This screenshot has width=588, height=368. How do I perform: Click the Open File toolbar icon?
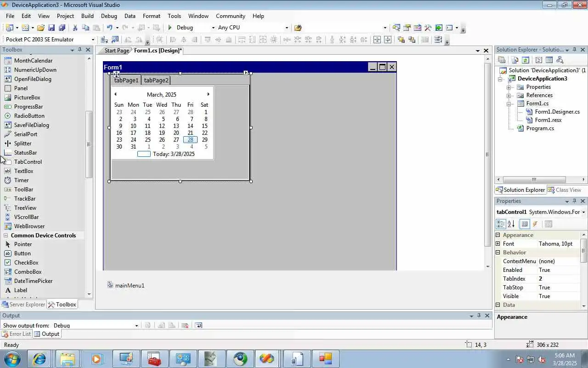41,28
